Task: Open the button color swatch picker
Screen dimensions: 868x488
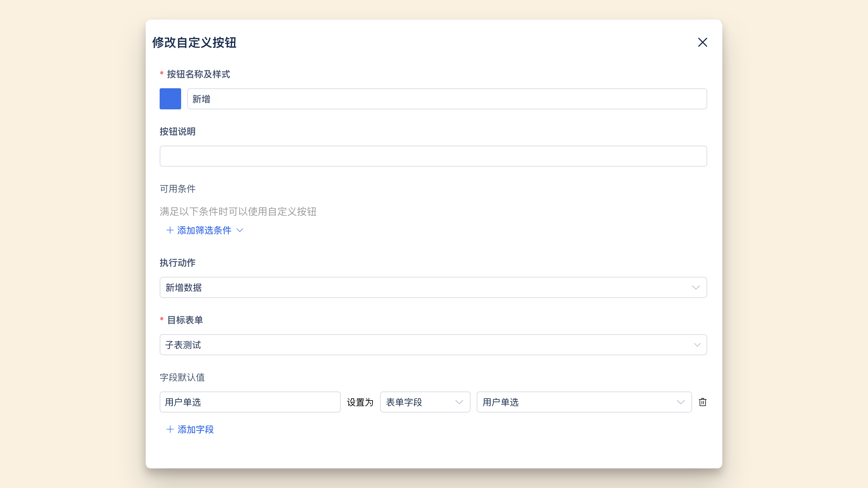Action: click(x=170, y=98)
